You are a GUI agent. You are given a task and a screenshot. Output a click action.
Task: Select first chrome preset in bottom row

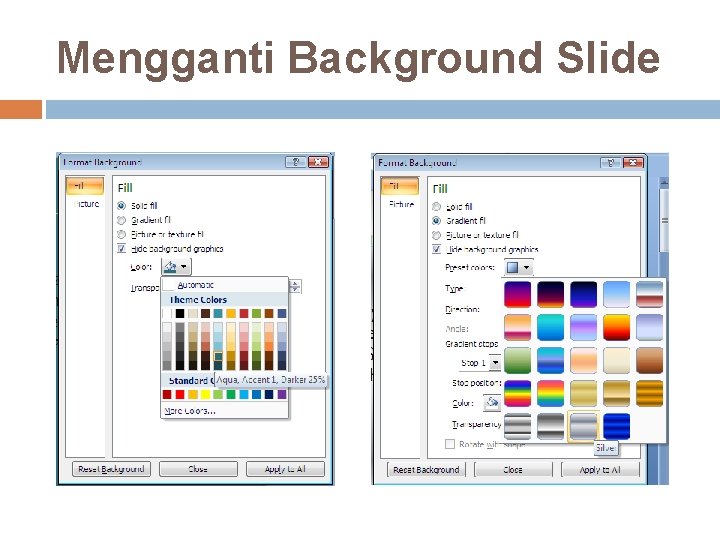(518, 427)
